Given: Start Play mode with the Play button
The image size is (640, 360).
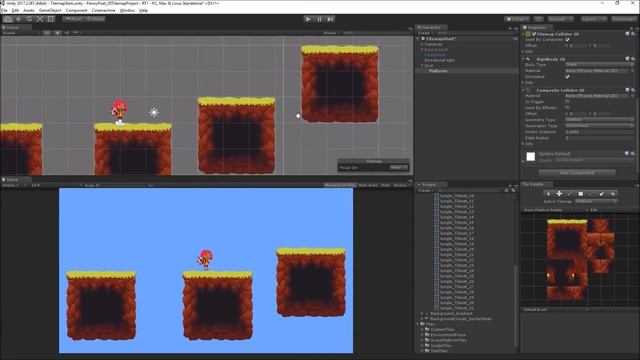Looking at the screenshot, I should coord(308,19).
